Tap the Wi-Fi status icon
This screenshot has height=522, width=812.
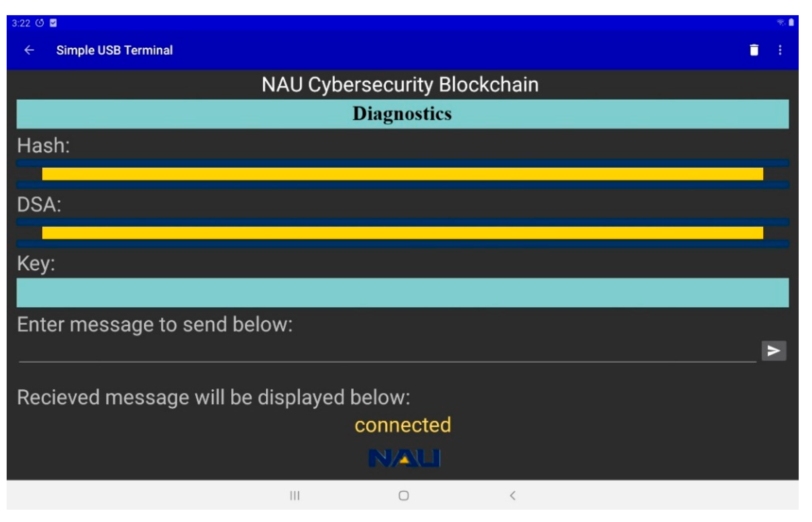coord(781,22)
